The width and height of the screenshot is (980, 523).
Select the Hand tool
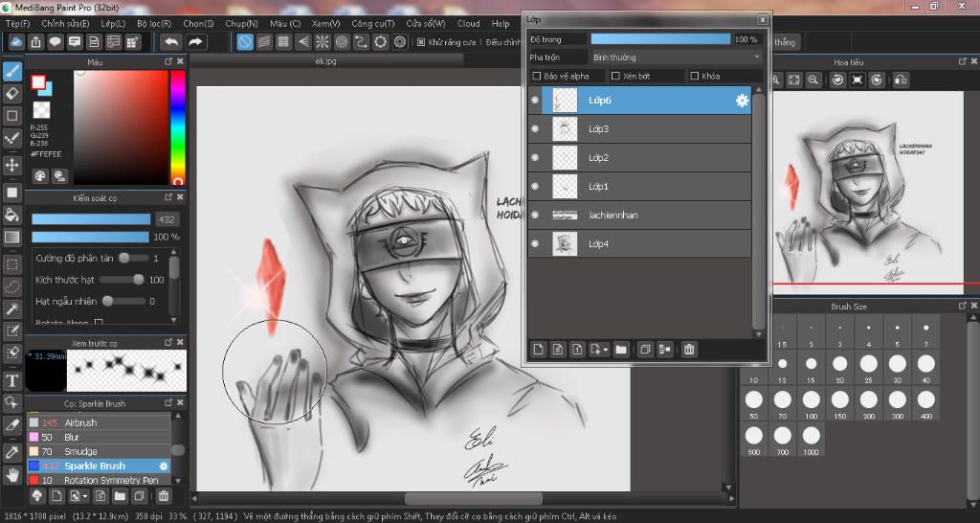coord(11,474)
